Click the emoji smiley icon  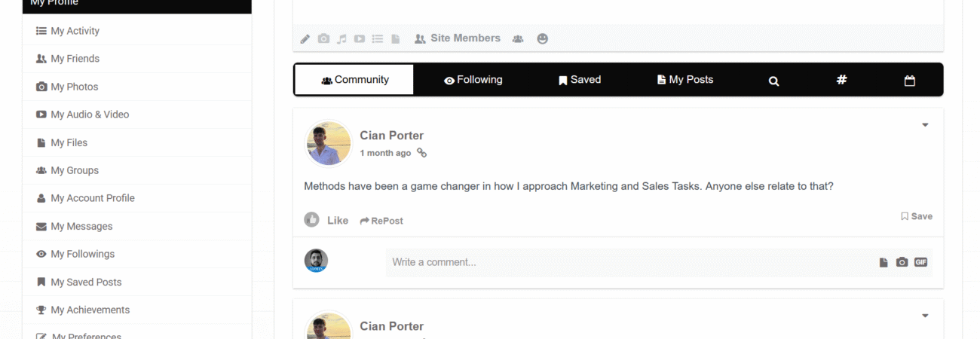click(542, 38)
